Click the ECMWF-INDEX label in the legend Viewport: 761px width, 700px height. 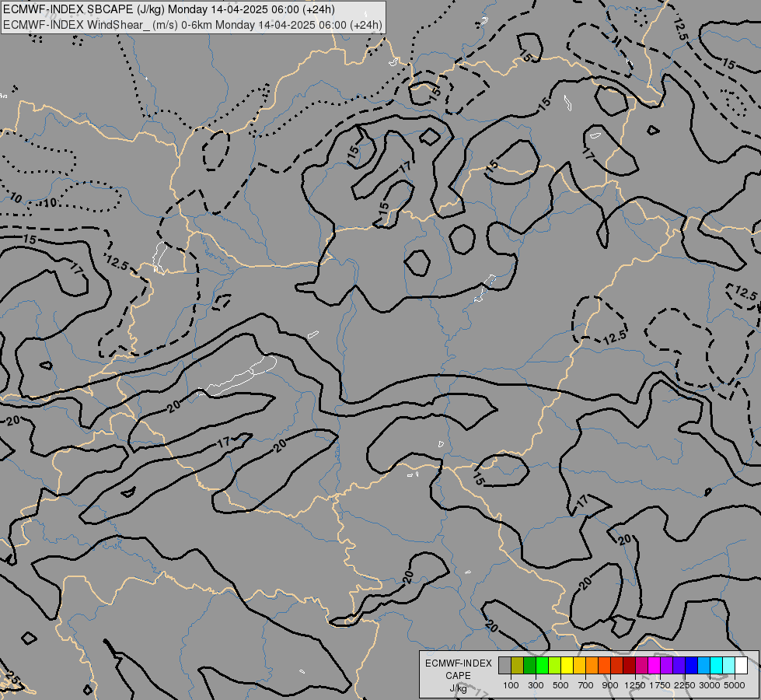(x=458, y=663)
